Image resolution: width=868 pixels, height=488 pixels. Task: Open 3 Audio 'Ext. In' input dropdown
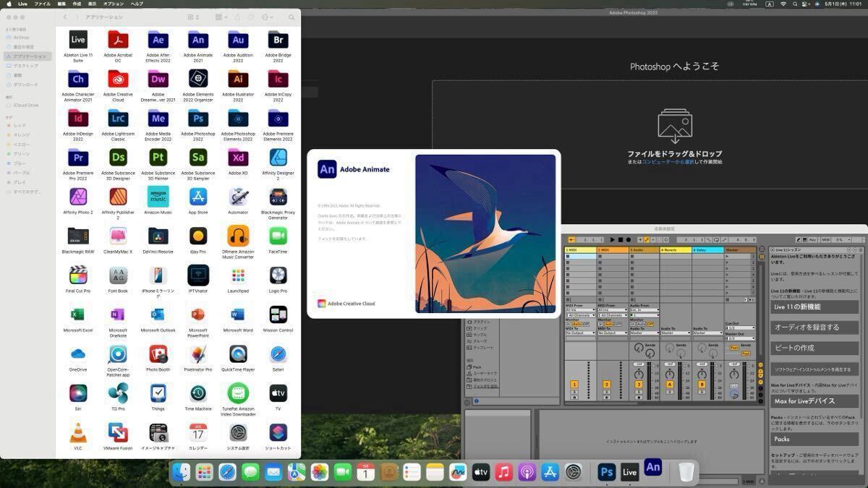click(644, 310)
